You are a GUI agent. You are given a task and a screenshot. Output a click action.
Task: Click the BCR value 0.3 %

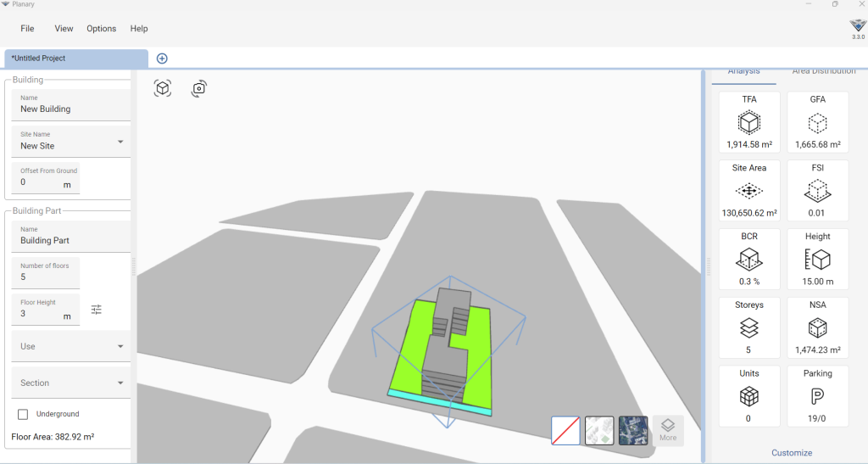749,282
